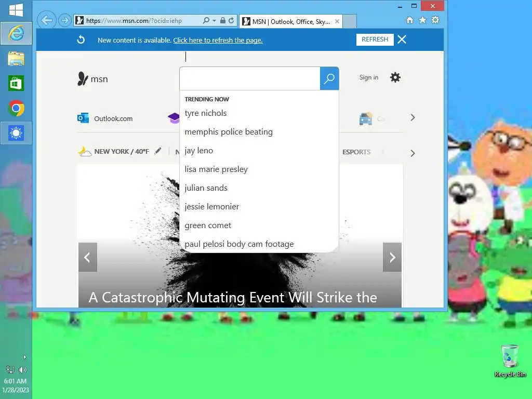The width and height of the screenshot is (532, 399).
Task: Click the security lock icon in address bar
Action: pyautogui.click(x=222, y=20)
